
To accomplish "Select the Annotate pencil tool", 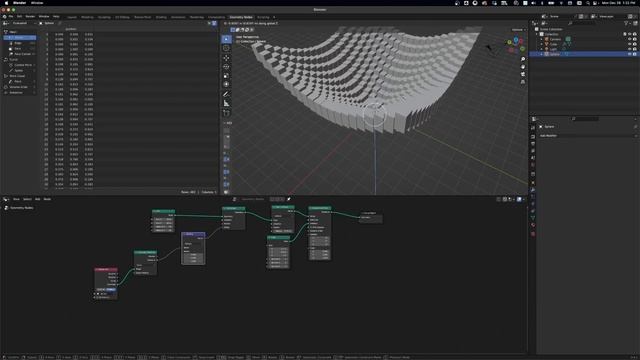I will tap(226, 94).
